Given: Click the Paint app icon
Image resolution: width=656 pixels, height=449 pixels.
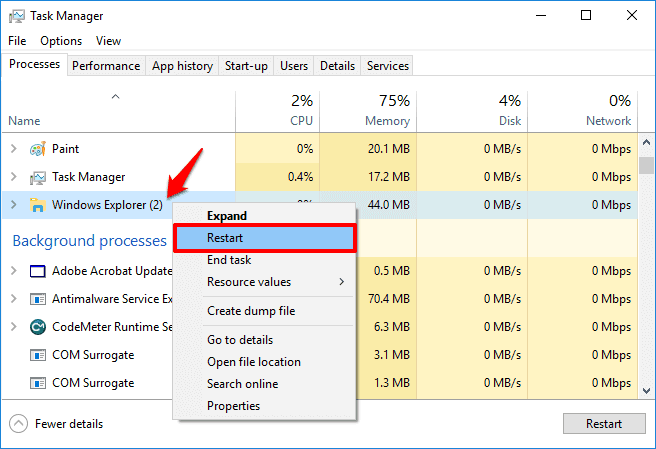Looking at the screenshot, I should (38, 149).
